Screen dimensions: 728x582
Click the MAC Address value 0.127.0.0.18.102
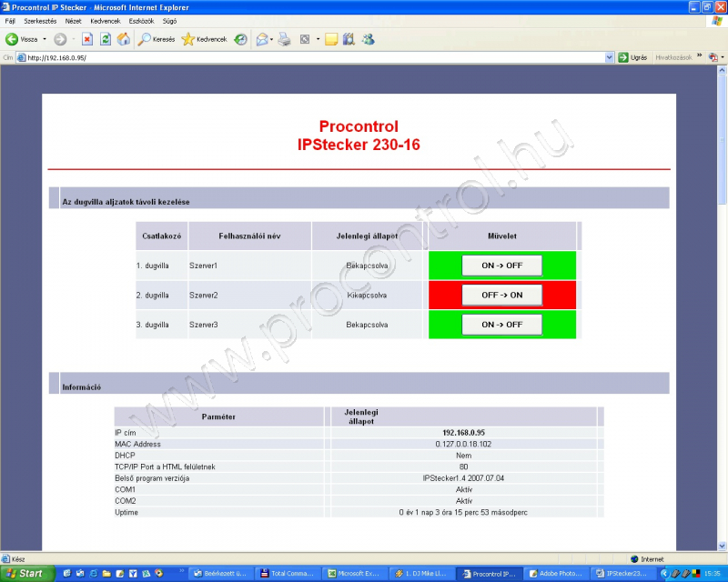tap(463, 444)
